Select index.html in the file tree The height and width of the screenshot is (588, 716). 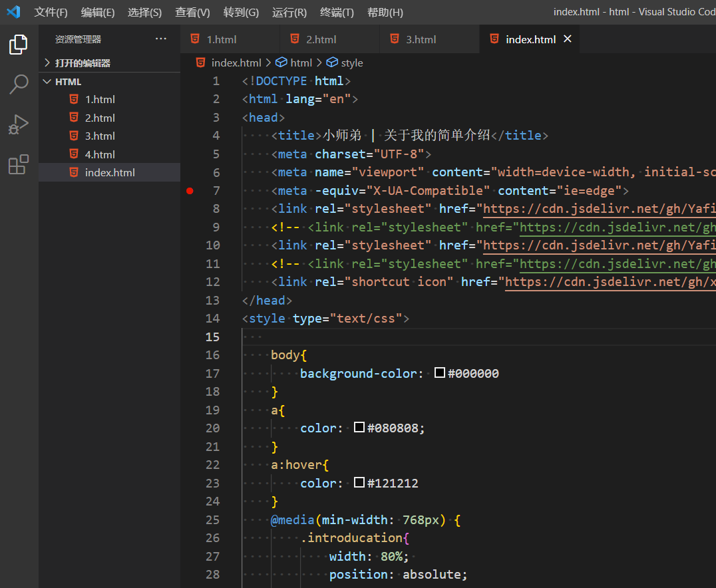110,172
